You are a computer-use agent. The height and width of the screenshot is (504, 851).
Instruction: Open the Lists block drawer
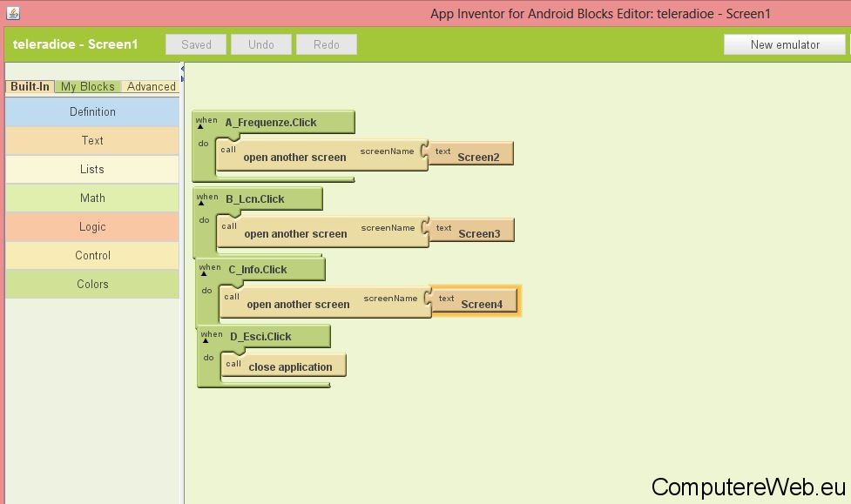coord(92,169)
